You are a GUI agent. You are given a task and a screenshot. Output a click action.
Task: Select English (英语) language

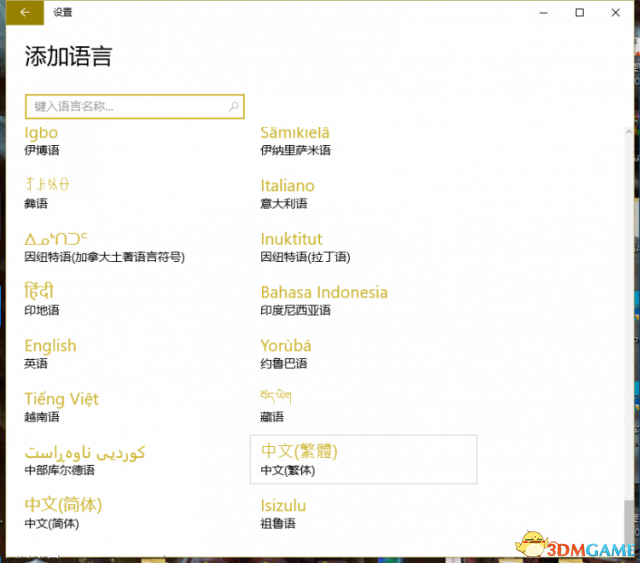(x=50, y=354)
